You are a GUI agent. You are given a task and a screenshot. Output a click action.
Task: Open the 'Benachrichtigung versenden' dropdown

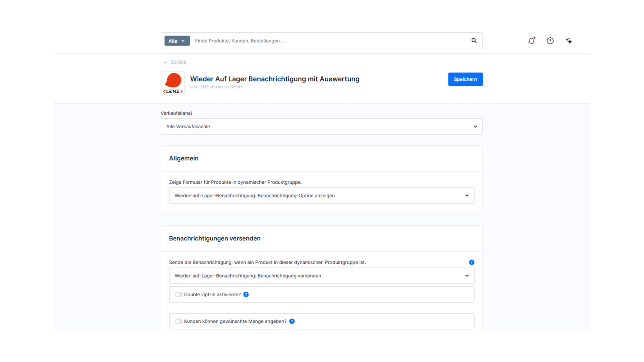tap(467, 276)
